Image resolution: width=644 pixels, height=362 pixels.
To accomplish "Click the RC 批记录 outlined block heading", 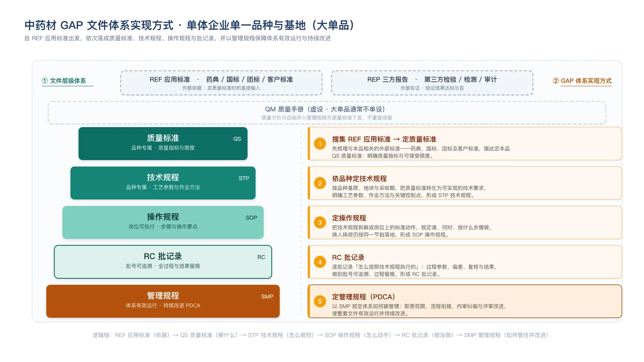I will (163, 256).
